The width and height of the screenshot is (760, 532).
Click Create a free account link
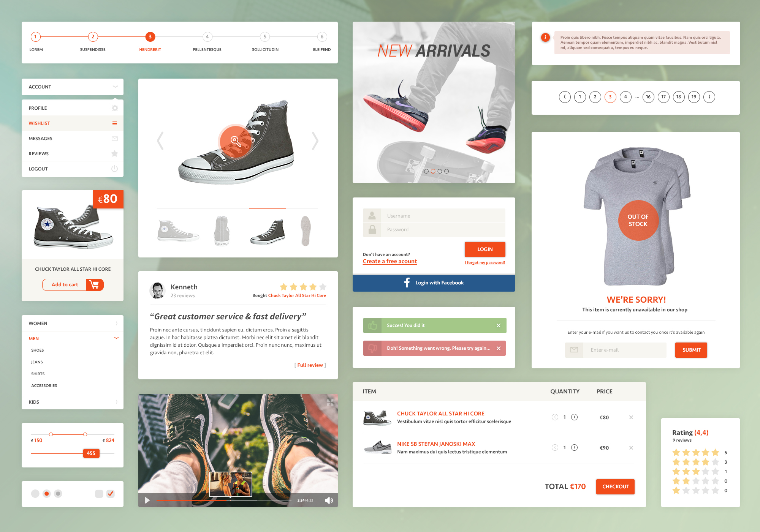click(x=388, y=261)
